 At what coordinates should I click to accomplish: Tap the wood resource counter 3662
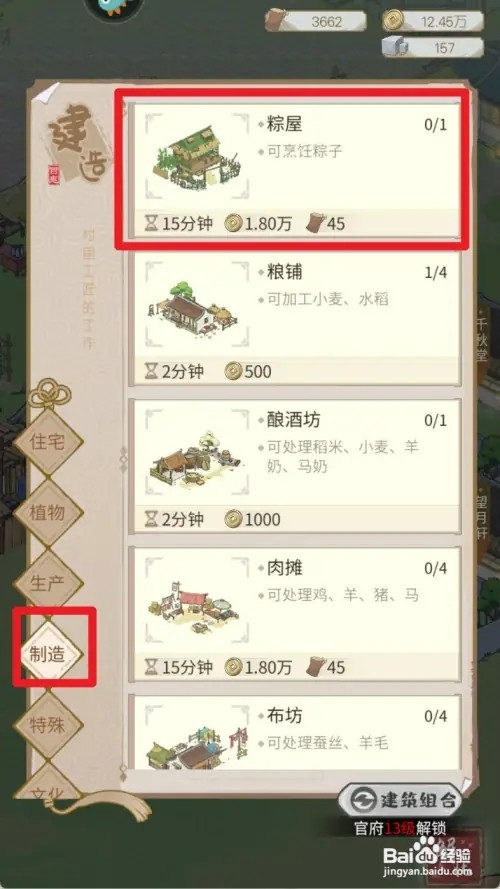[316, 22]
